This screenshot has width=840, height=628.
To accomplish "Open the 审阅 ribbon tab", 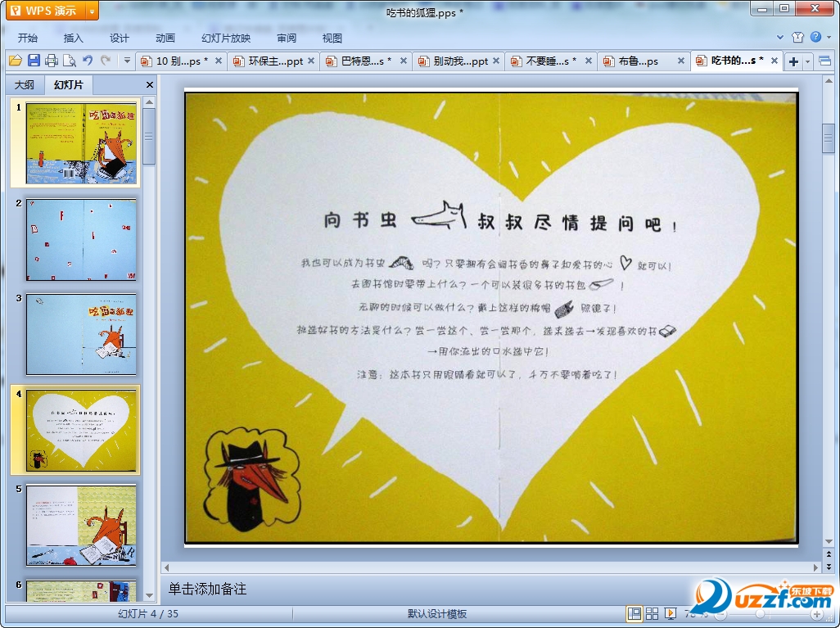I will point(287,38).
